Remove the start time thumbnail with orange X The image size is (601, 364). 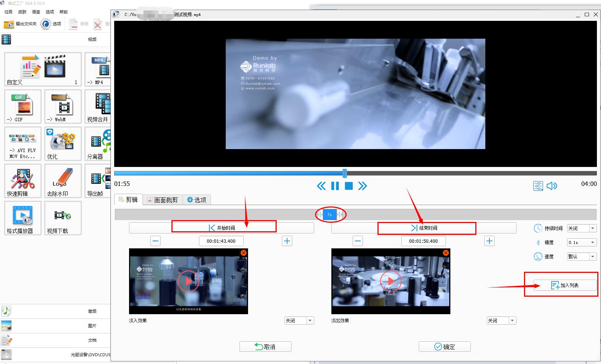coord(243,253)
